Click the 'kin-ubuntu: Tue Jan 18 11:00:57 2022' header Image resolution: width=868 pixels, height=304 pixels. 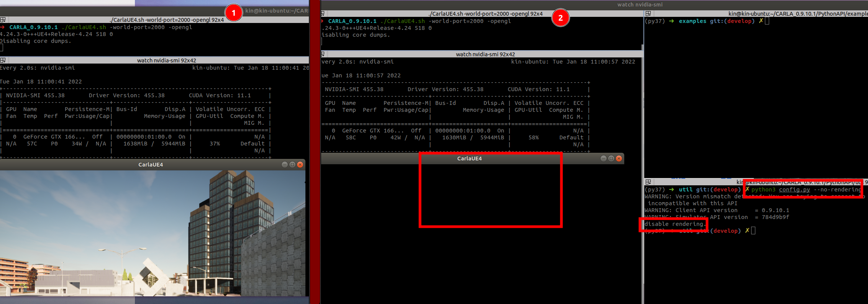[x=573, y=62]
